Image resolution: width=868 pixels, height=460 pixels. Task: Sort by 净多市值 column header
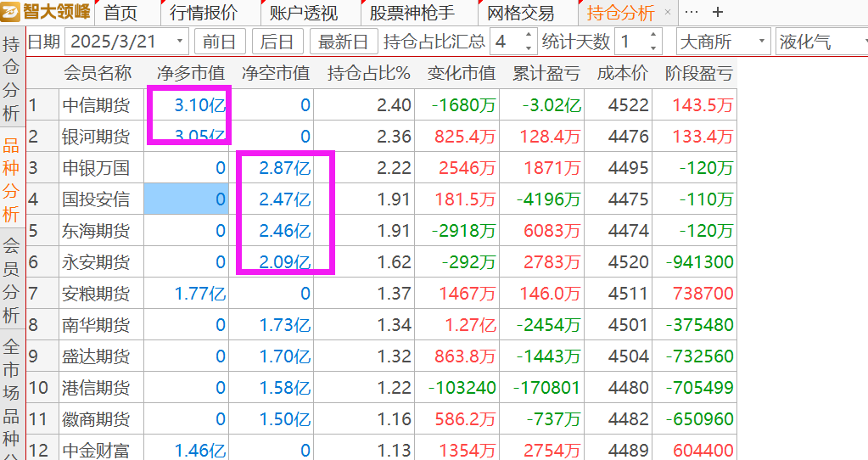(x=191, y=73)
